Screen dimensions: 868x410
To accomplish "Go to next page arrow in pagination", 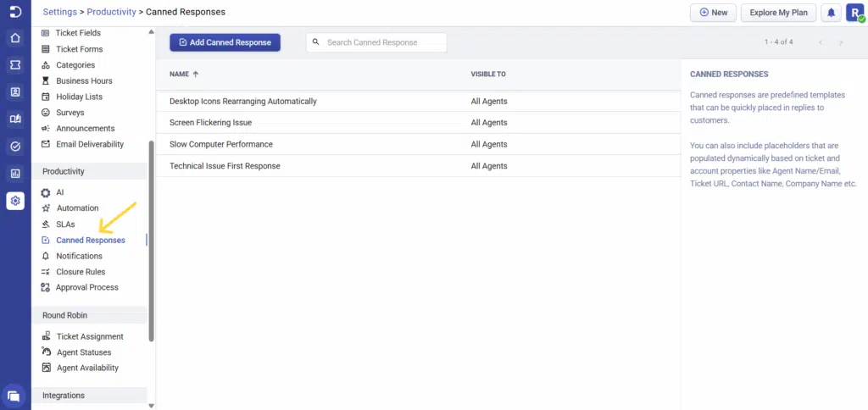I will click(841, 42).
